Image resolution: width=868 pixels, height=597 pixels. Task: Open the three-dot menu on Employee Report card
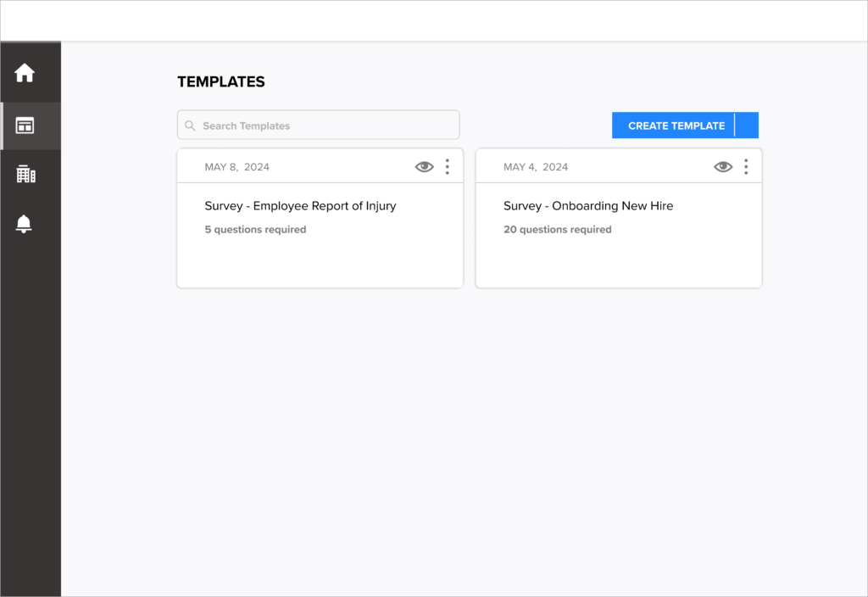(x=447, y=166)
